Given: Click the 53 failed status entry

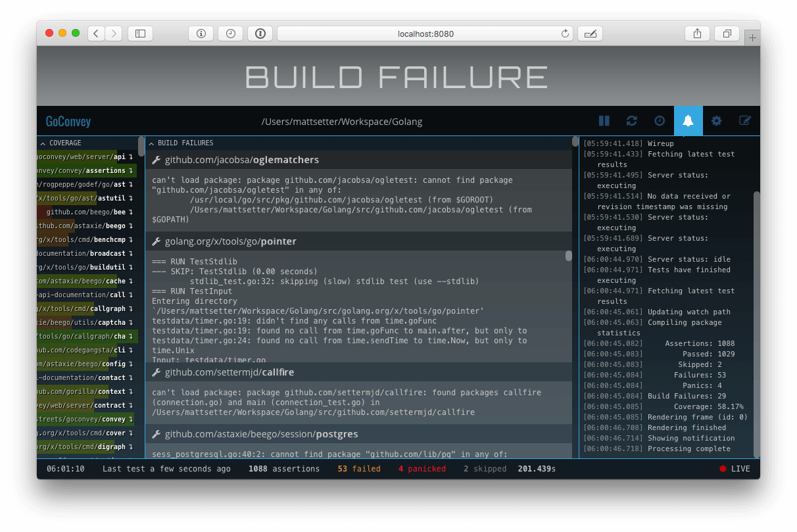Looking at the screenshot, I should tap(359, 469).
